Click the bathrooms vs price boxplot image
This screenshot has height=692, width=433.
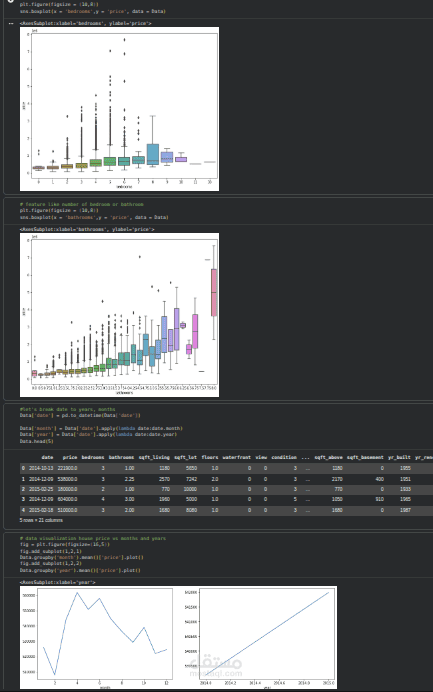click(119, 315)
